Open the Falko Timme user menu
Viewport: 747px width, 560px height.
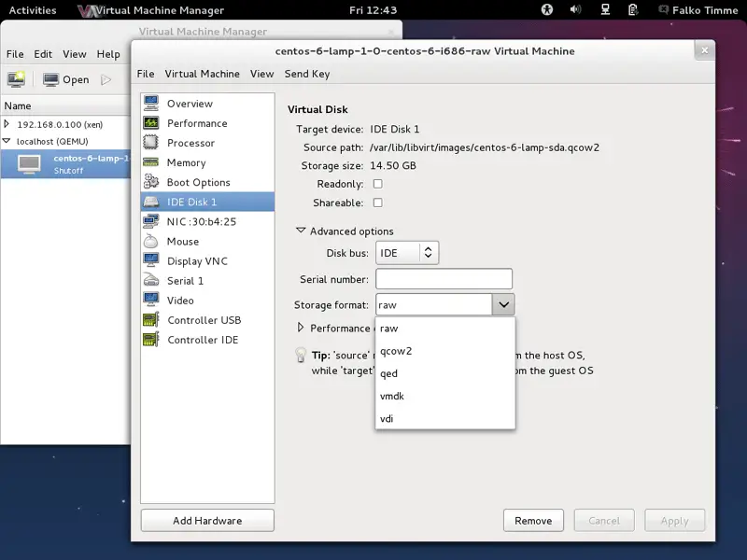click(698, 10)
